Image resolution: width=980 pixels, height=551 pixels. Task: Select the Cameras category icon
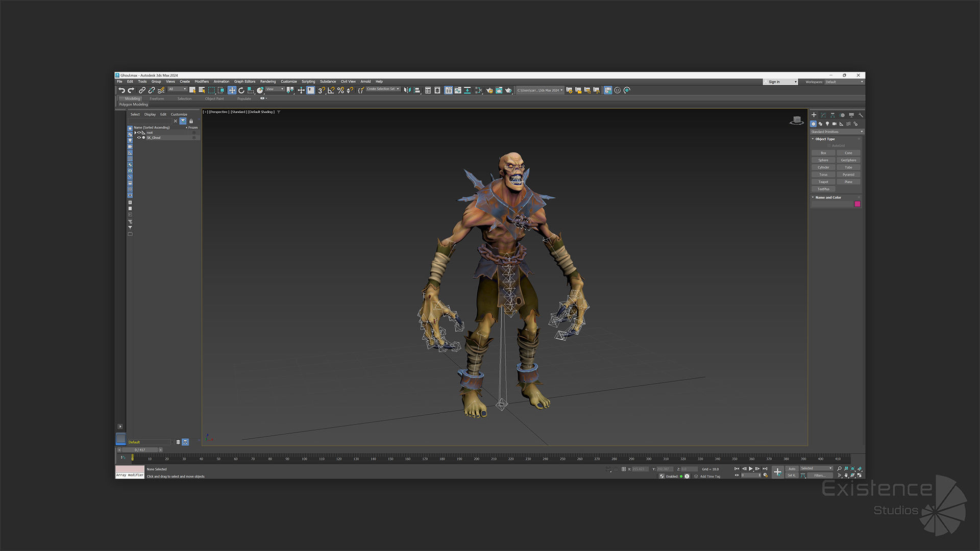pyautogui.click(x=835, y=124)
